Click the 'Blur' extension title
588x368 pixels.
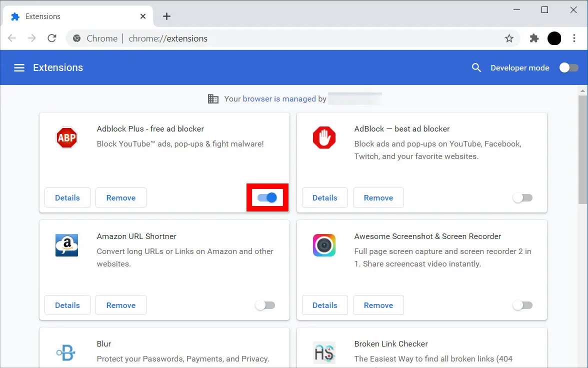(x=104, y=343)
